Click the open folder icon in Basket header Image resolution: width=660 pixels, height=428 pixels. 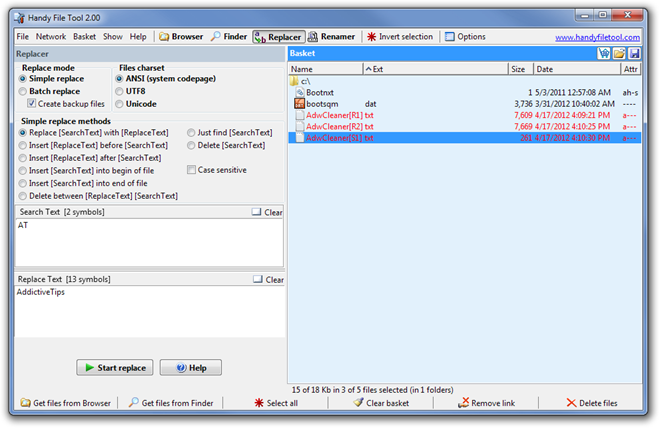click(x=619, y=53)
